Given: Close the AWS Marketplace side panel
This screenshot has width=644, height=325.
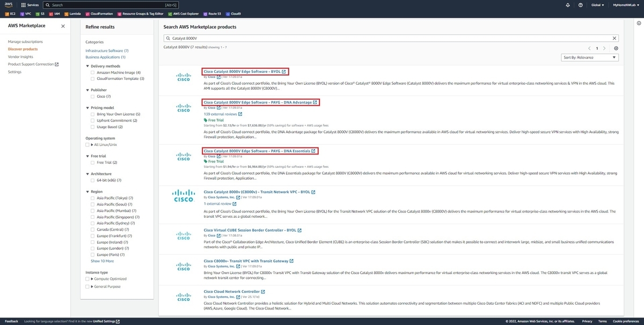Looking at the screenshot, I should click(x=63, y=26).
